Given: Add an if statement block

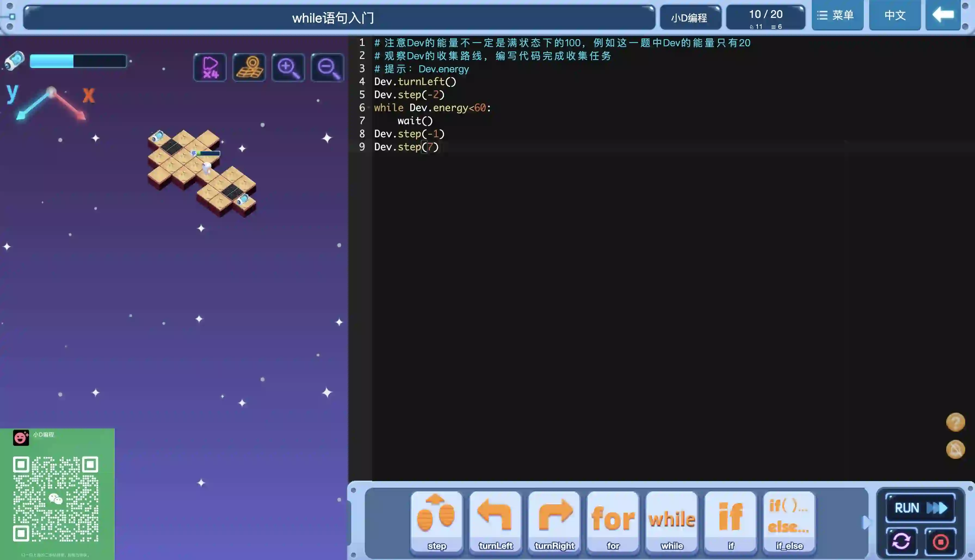Looking at the screenshot, I should (731, 521).
